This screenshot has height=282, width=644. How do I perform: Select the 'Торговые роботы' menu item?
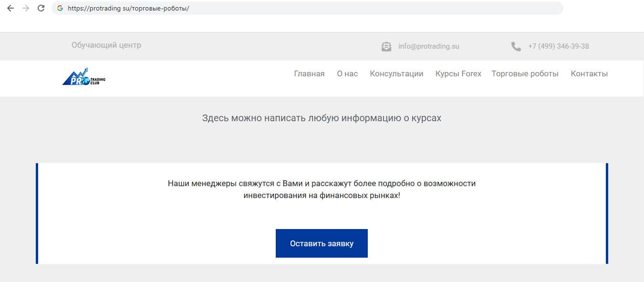click(x=525, y=73)
